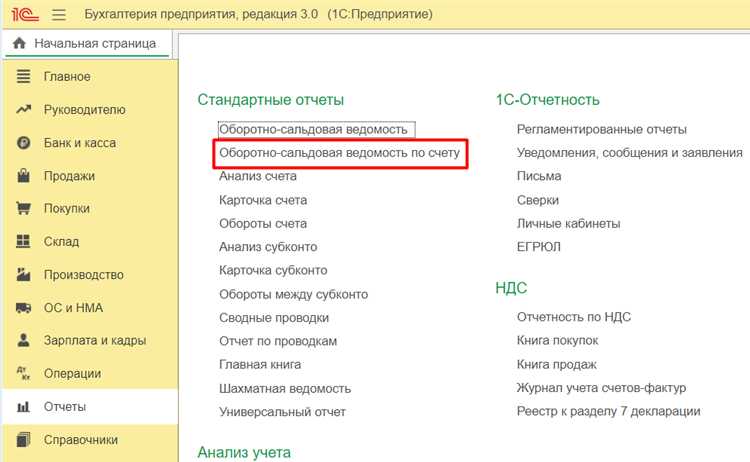Open Журнал учета счетов-фактур link

point(601,388)
